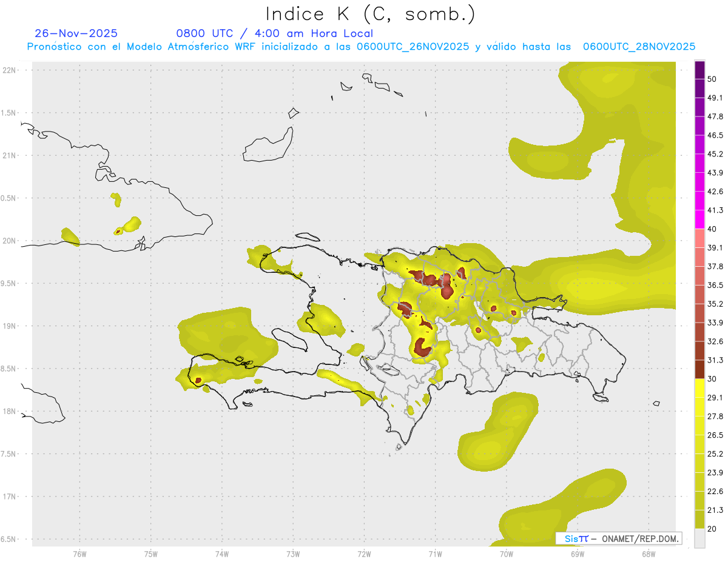Click the colorbar value '25.2'
Screen dimensions: 728x562
[x=715, y=454]
